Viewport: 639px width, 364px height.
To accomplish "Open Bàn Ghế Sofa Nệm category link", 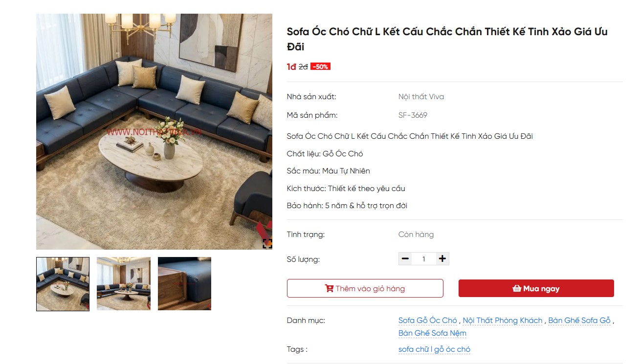I will click(432, 333).
